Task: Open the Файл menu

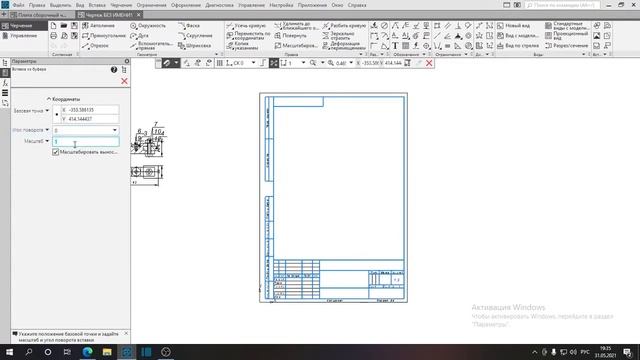Action: coord(18,5)
